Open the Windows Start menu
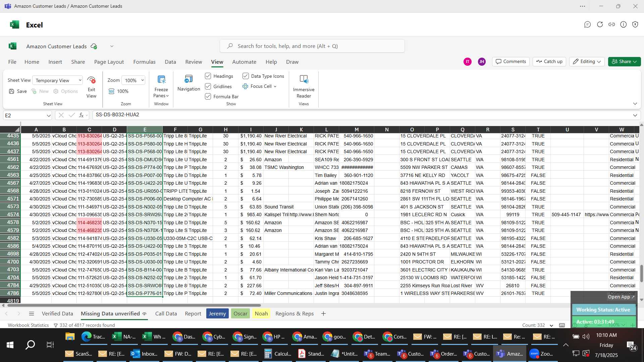Image resolution: width=644 pixels, height=362 pixels. [10, 345]
